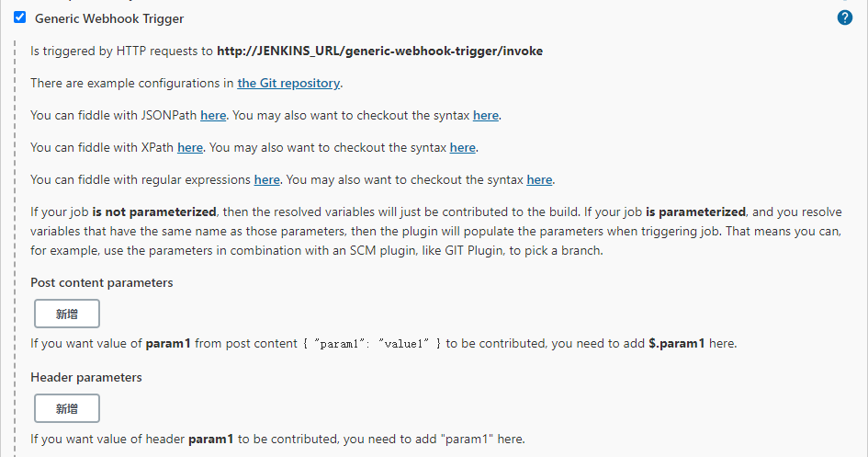Open the Git repository link

tap(288, 84)
